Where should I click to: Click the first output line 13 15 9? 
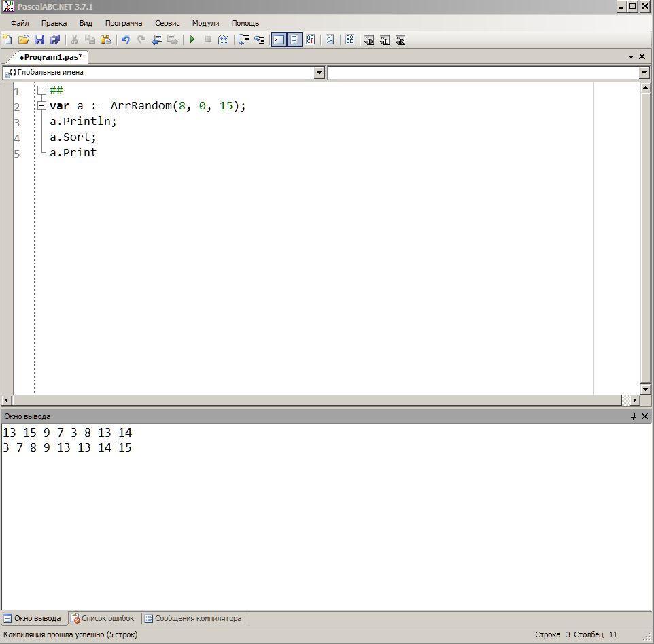[x=67, y=433]
